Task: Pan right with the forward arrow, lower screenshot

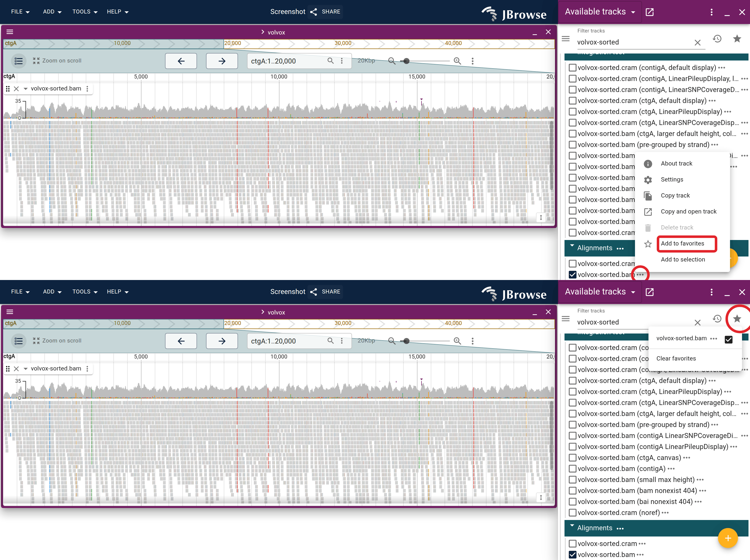Action: [x=222, y=341]
